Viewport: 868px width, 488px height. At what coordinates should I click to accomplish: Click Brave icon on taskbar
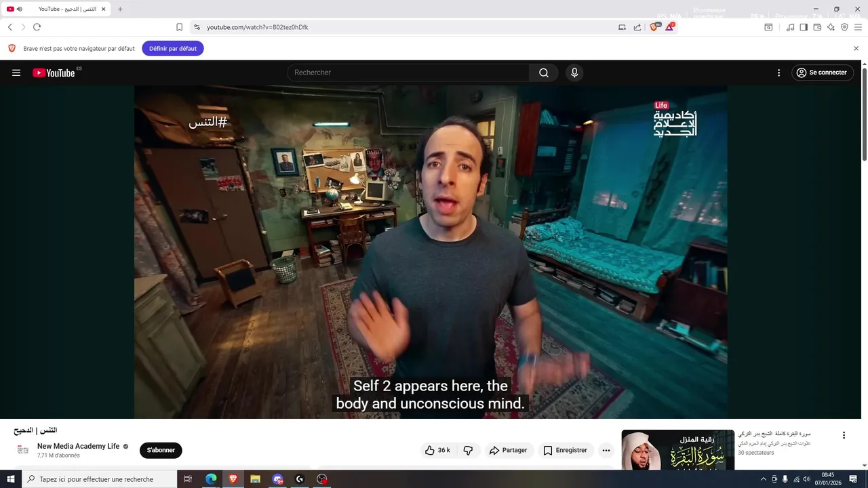(x=233, y=479)
